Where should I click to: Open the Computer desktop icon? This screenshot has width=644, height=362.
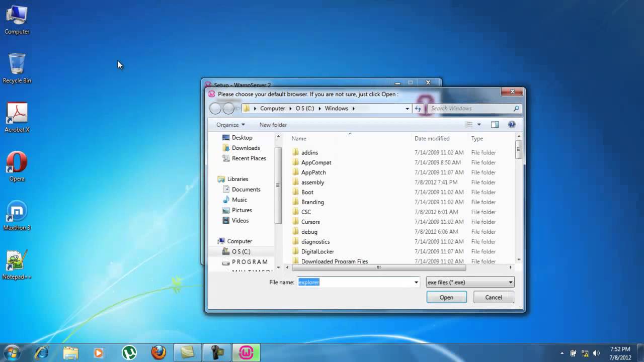coord(17,20)
